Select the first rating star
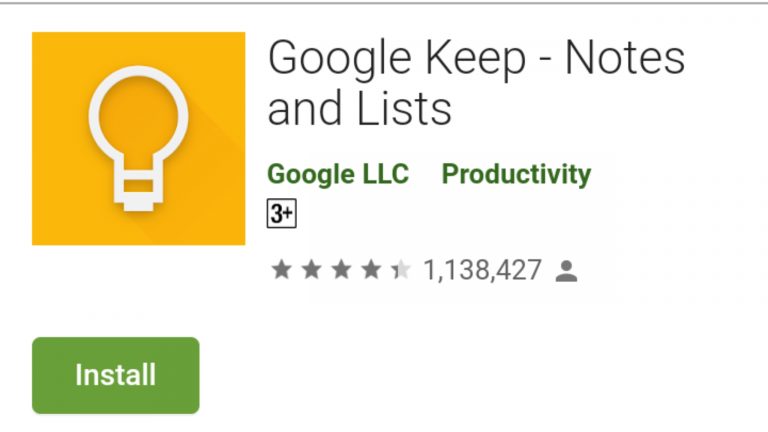768x432 pixels. point(282,270)
